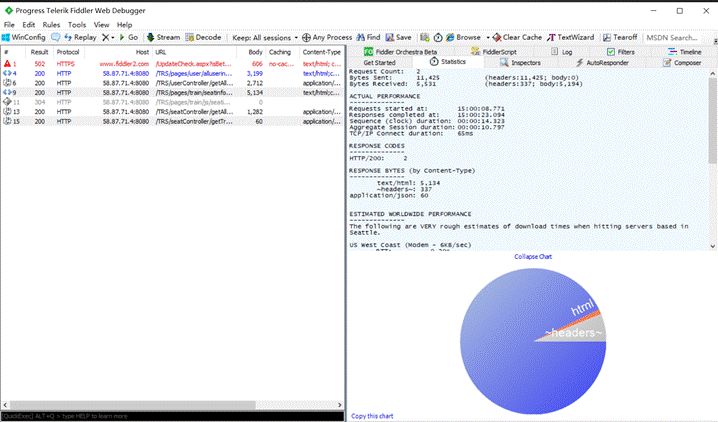Sort by Caching column header

(x=283, y=52)
